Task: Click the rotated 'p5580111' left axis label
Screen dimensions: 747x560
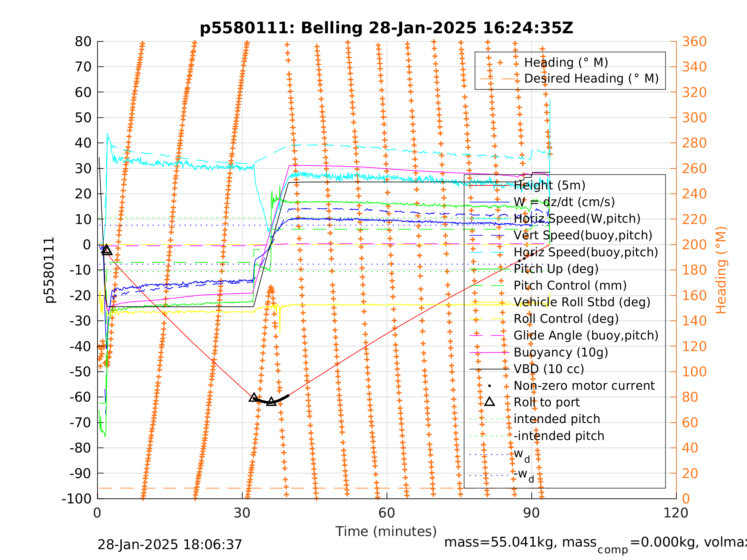Action: [49, 270]
